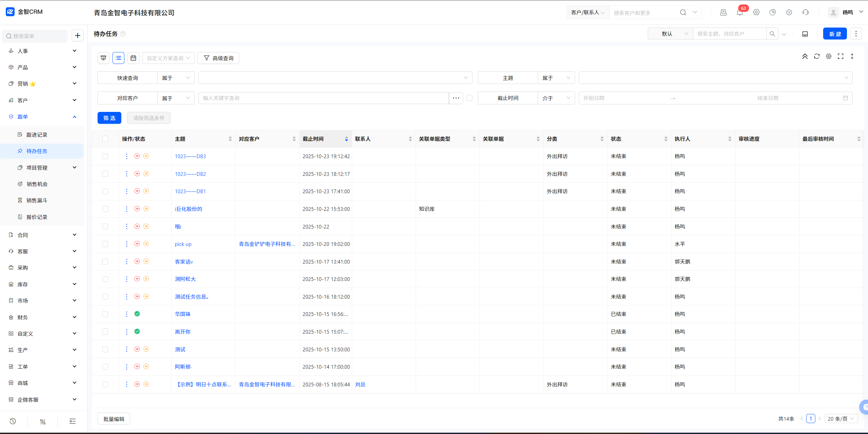Collapse filter panel with double-chevron icon
This screenshot has height=434, width=868.
pyautogui.click(x=805, y=56)
